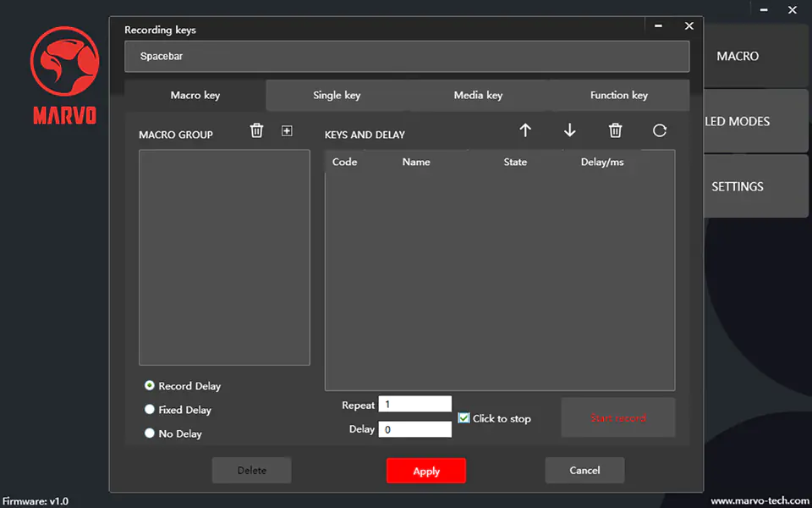
Task: Delete the selected macro group via trash icon
Action: tap(257, 130)
